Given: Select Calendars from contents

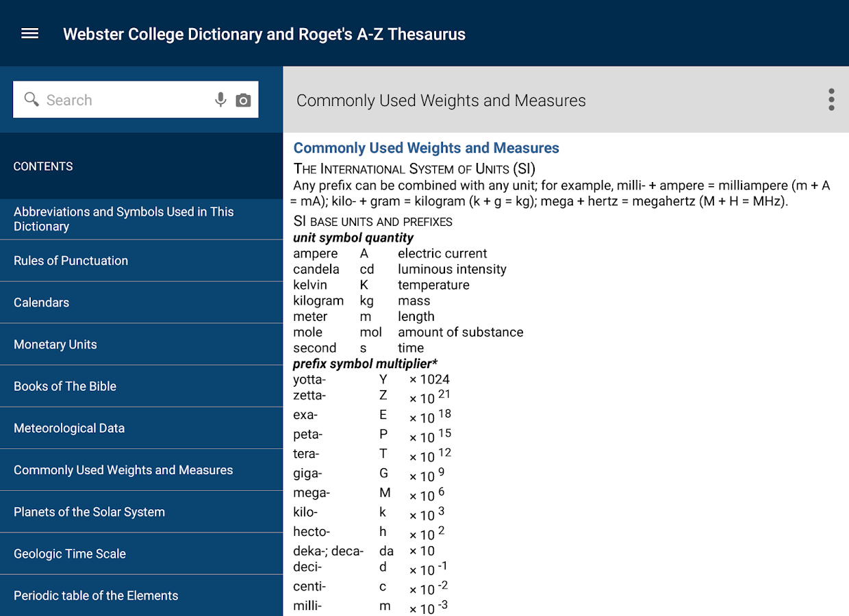Looking at the screenshot, I should [141, 303].
